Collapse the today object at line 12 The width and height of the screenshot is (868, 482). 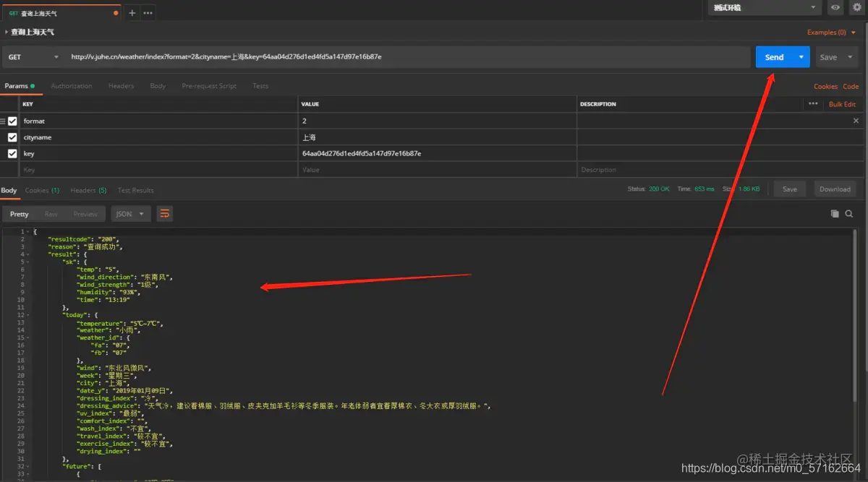tap(28, 315)
